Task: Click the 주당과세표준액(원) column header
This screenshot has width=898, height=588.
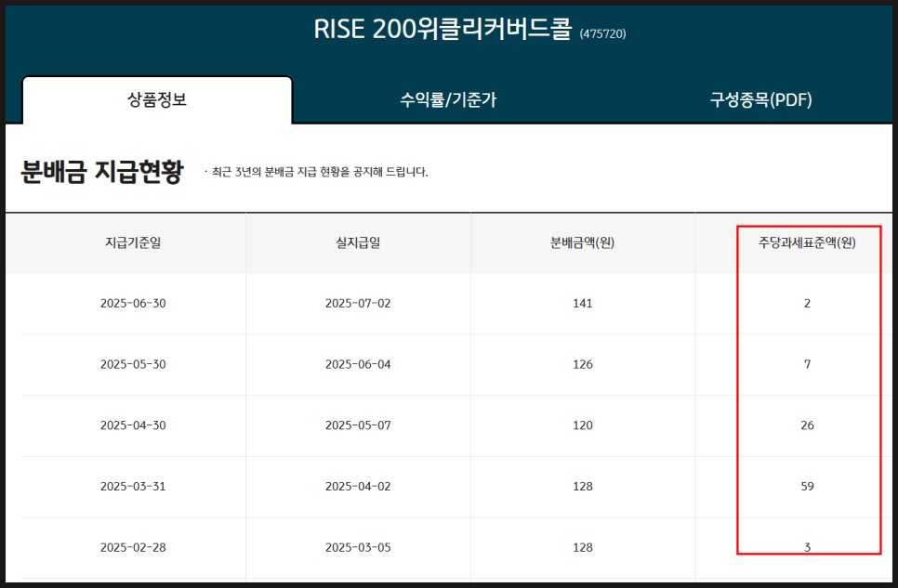Action: tap(807, 242)
